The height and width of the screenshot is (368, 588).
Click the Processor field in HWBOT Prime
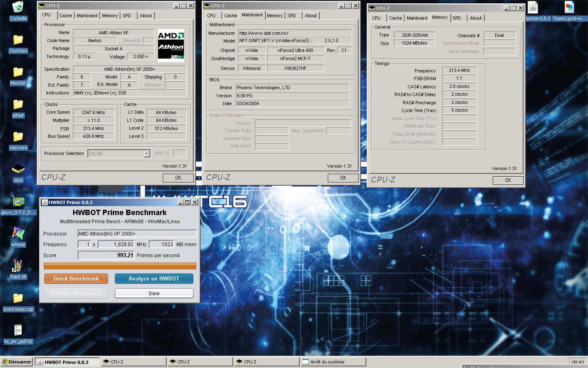tap(137, 233)
